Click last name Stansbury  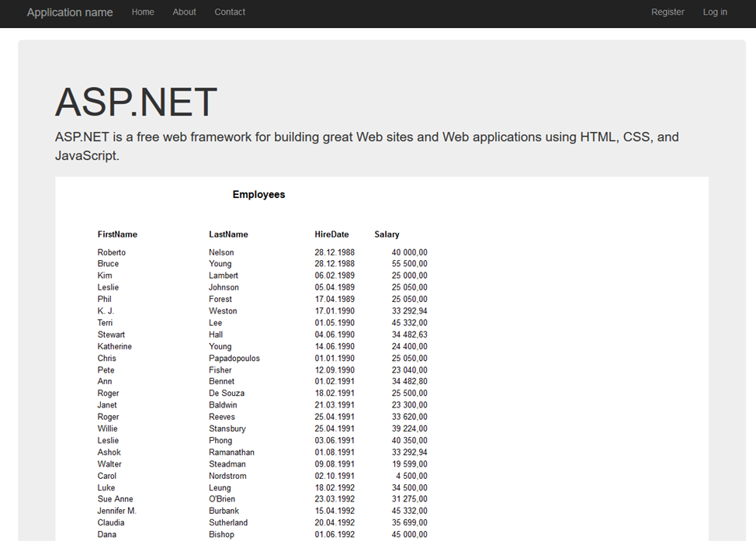(227, 428)
